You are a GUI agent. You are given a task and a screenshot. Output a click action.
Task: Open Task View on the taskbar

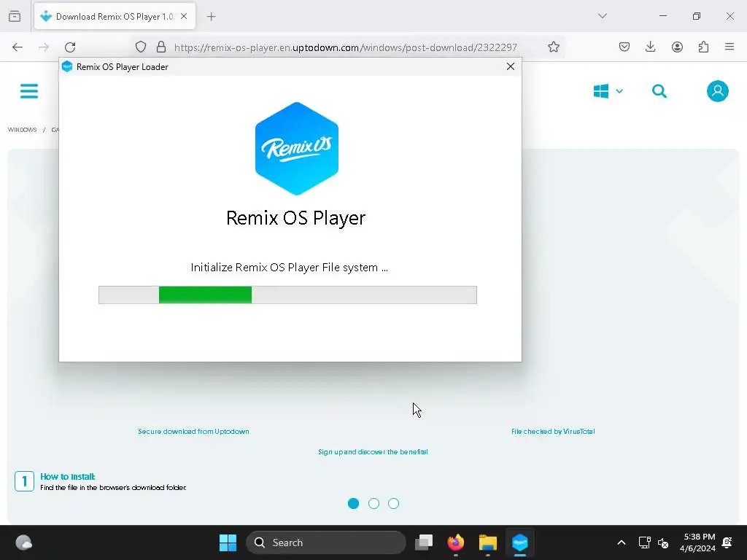point(424,542)
